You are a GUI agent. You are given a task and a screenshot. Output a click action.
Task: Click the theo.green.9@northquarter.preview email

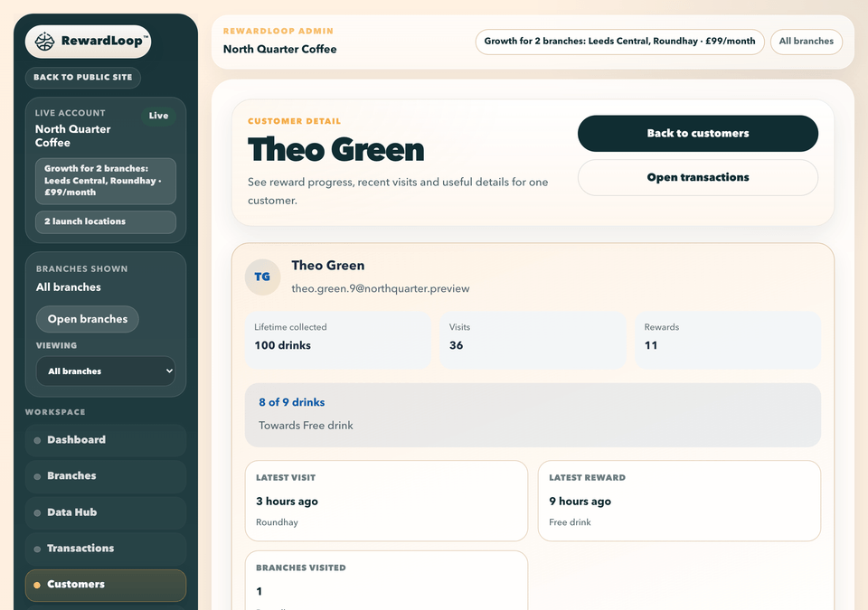coord(381,288)
